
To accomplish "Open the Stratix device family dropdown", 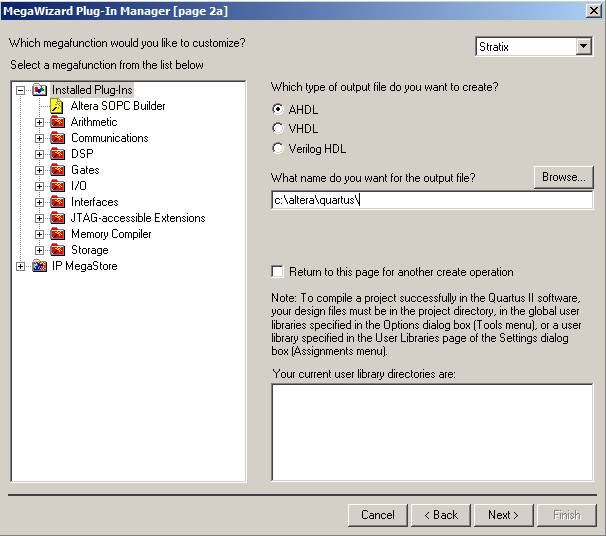I will coord(584,47).
